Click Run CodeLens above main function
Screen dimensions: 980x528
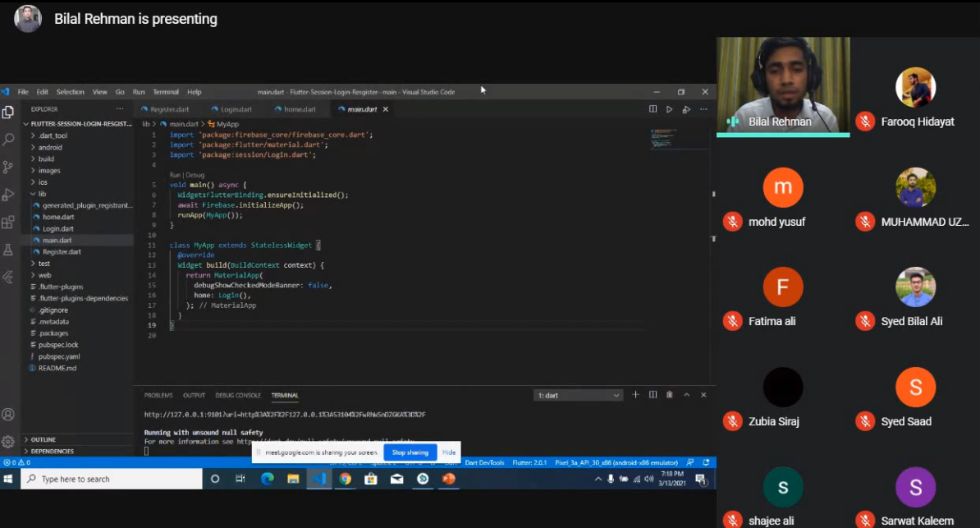pos(175,175)
